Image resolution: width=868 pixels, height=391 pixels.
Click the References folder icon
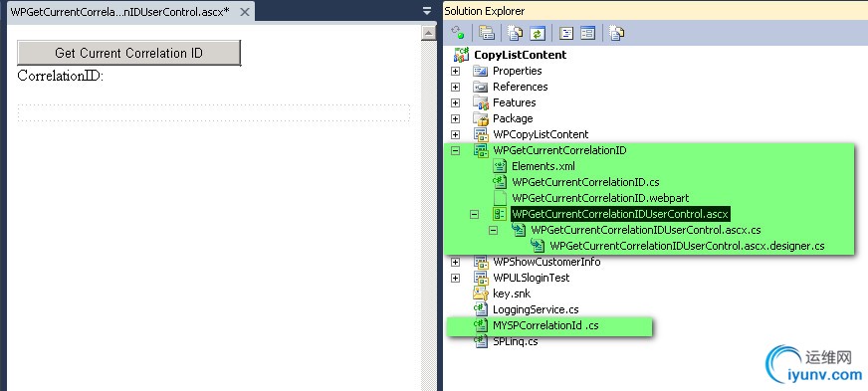click(480, 87)
